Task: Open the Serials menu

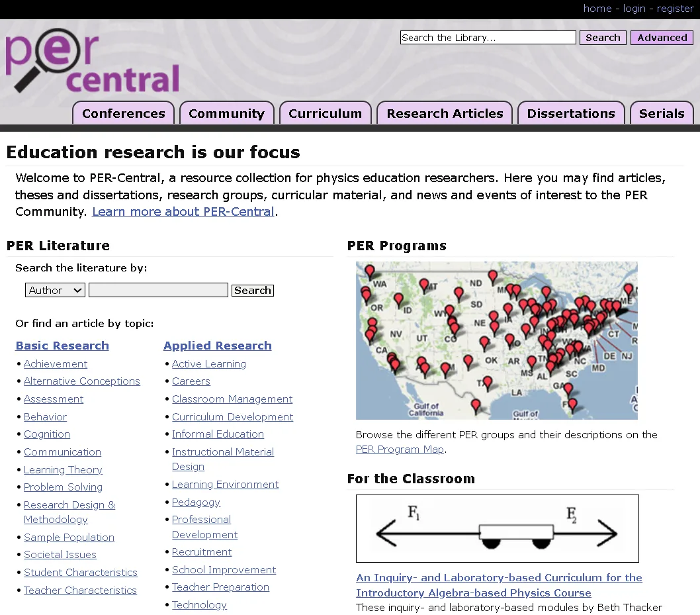Action: coord(662,113)
